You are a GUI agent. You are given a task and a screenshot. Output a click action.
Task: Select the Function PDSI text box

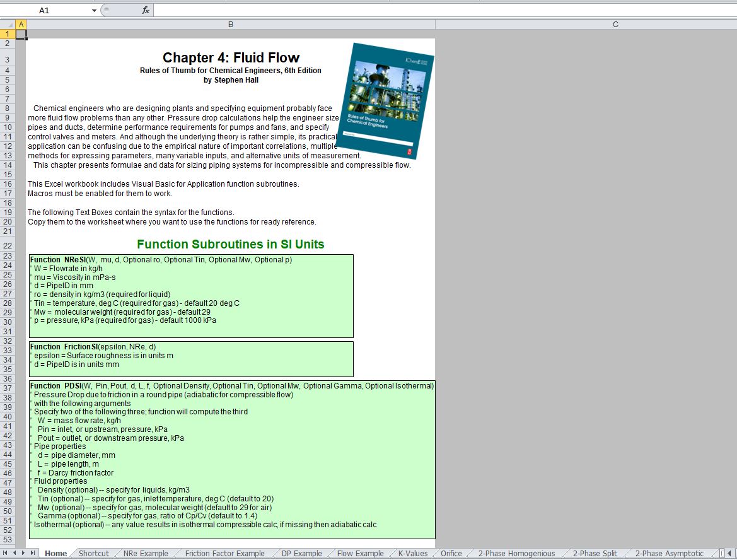(x=232, y=459)
